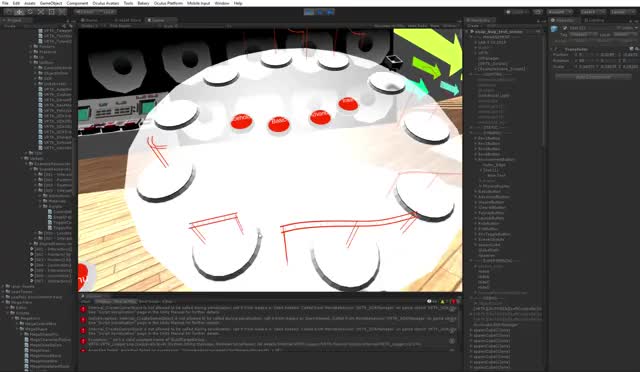The width and height of the screenshot is (640, 372).
Task: Open the Component menu
Action: coord(77,3)
